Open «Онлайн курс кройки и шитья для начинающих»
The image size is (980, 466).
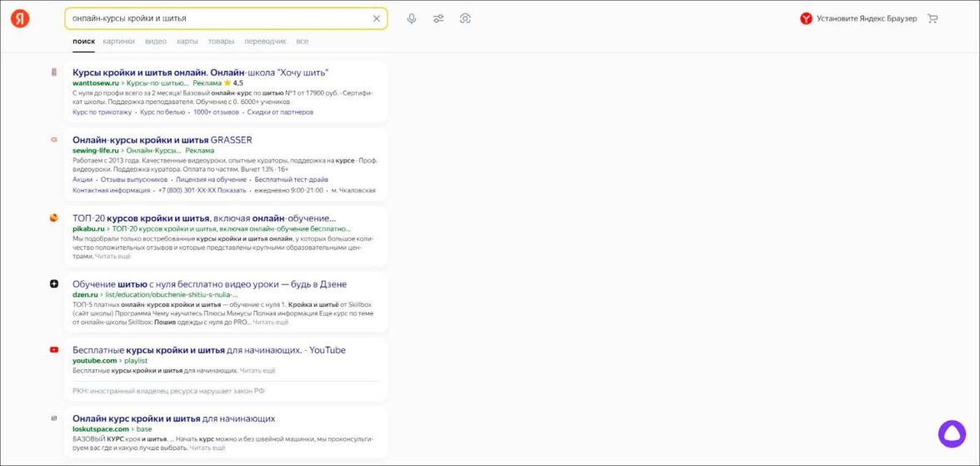point(173,418)
